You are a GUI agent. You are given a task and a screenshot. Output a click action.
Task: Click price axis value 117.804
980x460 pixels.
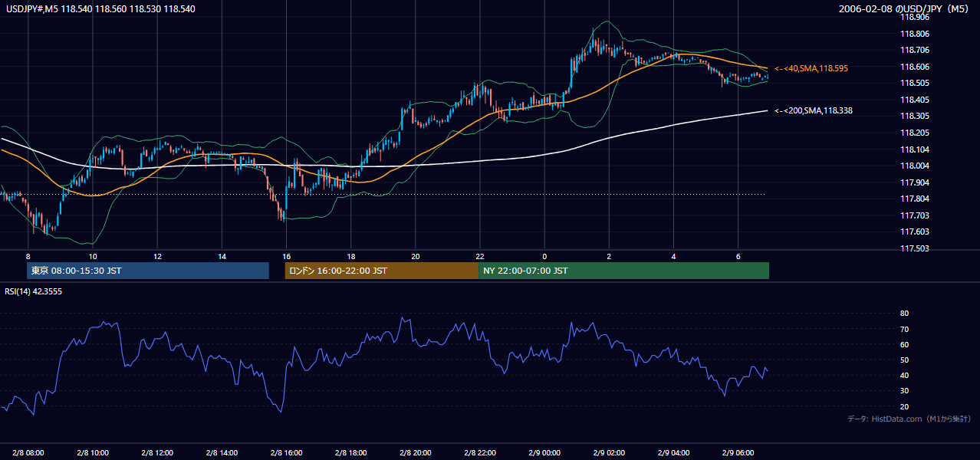(x=914, y=199)
